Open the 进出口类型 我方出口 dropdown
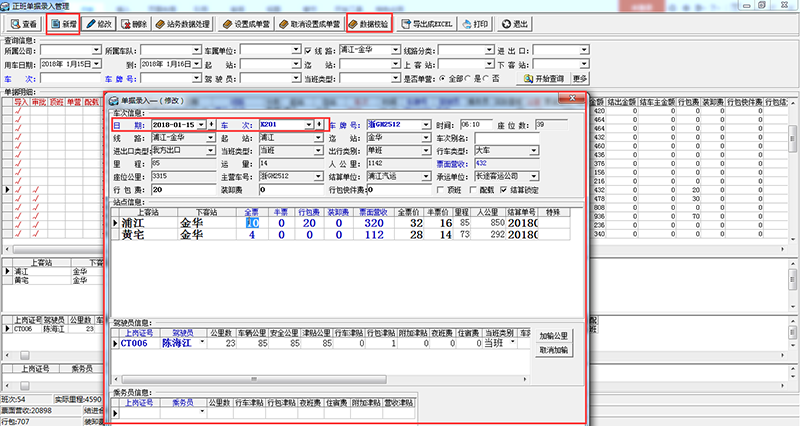 coord(210,151)
